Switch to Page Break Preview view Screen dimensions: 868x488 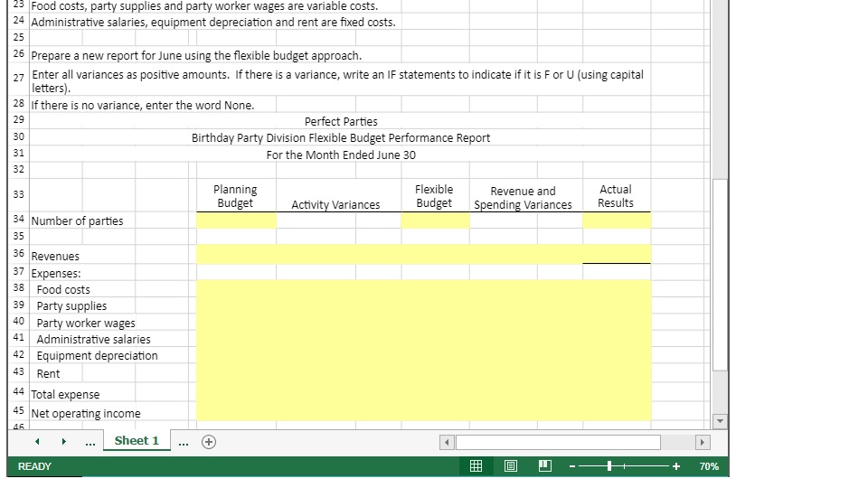click(x=544, y=466)
